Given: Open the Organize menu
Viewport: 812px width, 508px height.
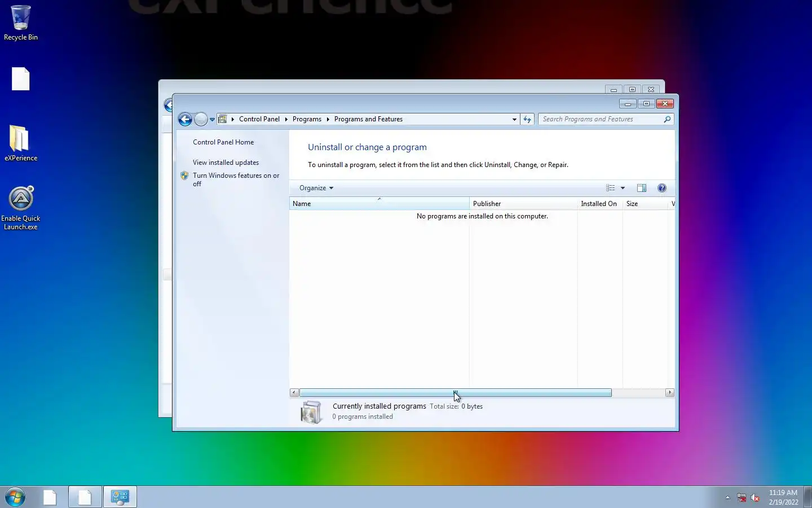Looking at the screenshot, I should (x=316, y=188).
